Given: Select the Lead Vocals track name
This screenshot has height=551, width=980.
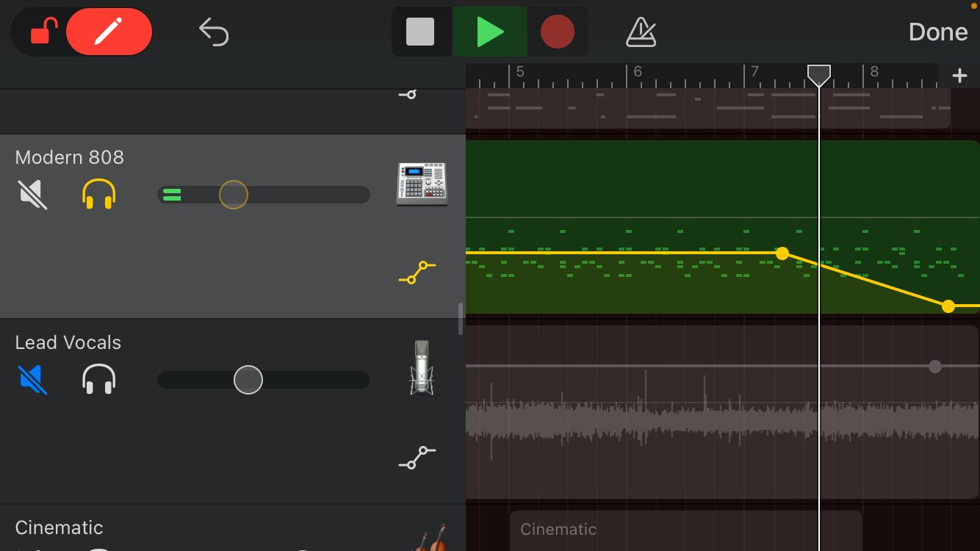Looking at the screenshot, I should click(x=68, y=342).
